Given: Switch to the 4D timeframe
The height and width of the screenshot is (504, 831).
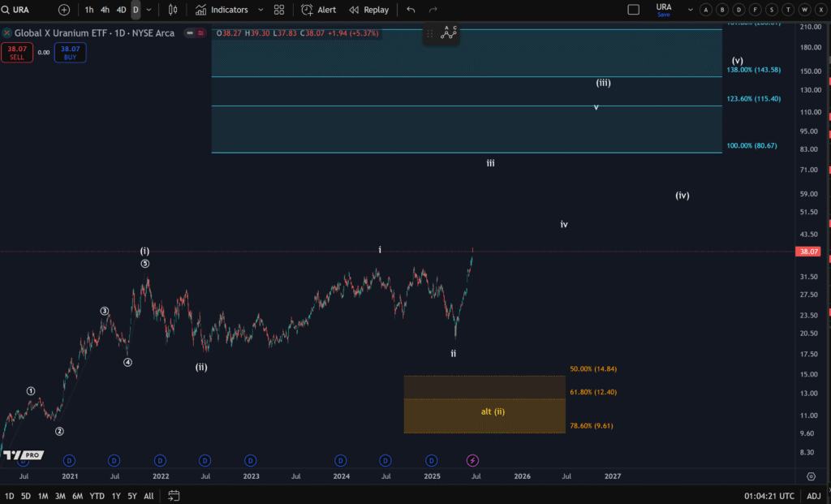Looking at the screenshot, I should (122, 10).
